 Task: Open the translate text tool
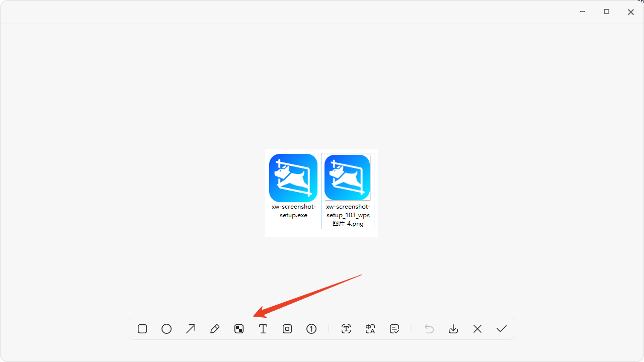click(370, 329)
